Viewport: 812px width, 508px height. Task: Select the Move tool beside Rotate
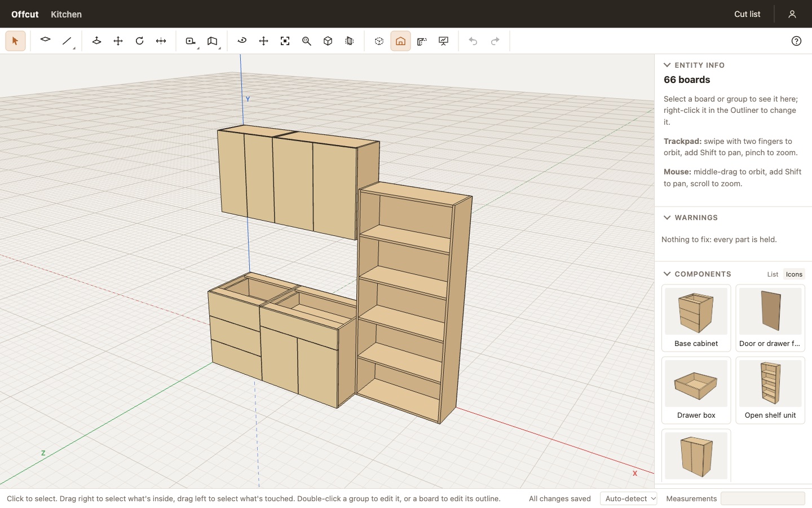pos(118,41)
